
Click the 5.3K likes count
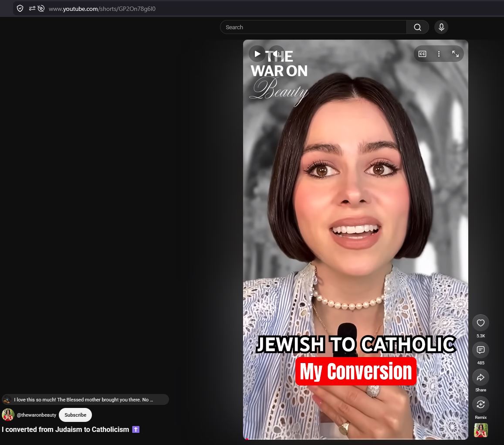coord(480,336)
